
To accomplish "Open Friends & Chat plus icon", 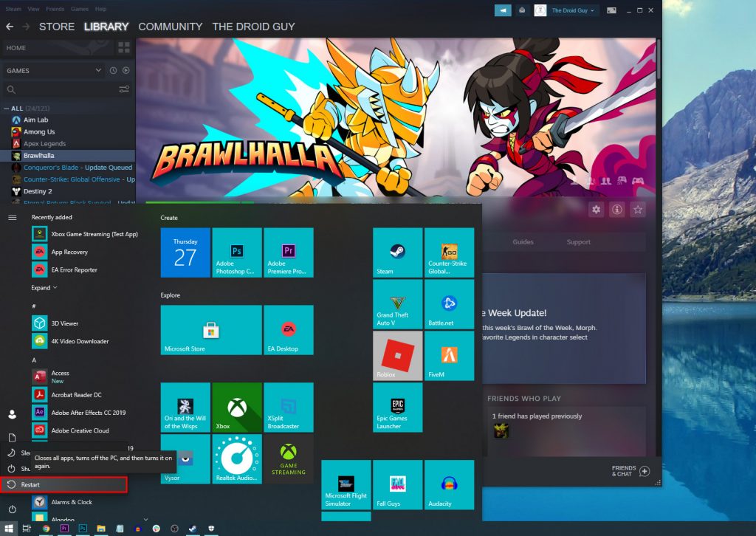I will [x=644, y=471].
